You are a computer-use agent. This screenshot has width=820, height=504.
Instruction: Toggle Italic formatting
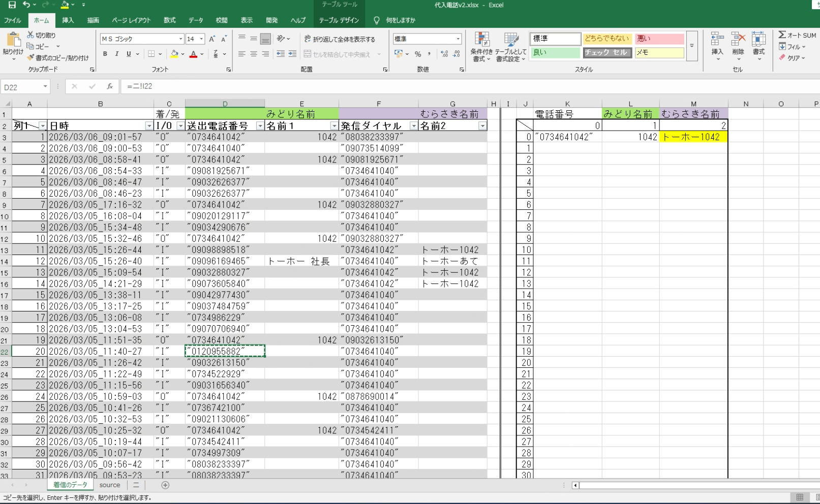click(117, 54)
